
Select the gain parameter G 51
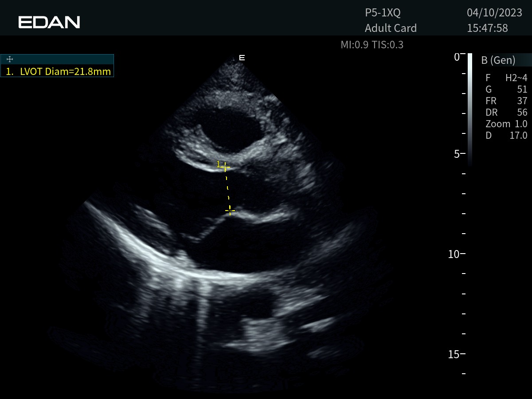click(x=506, y=90)
